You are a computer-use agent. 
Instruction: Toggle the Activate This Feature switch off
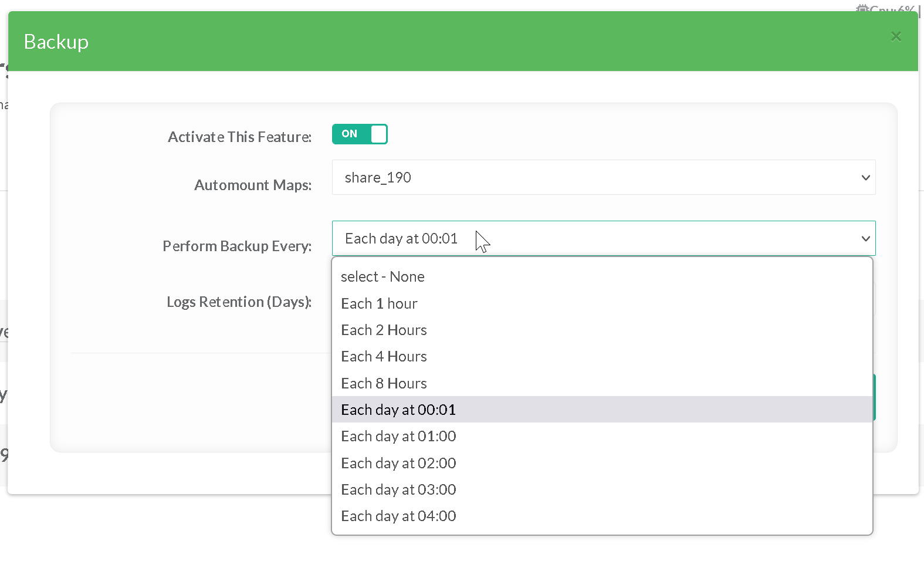360,134
